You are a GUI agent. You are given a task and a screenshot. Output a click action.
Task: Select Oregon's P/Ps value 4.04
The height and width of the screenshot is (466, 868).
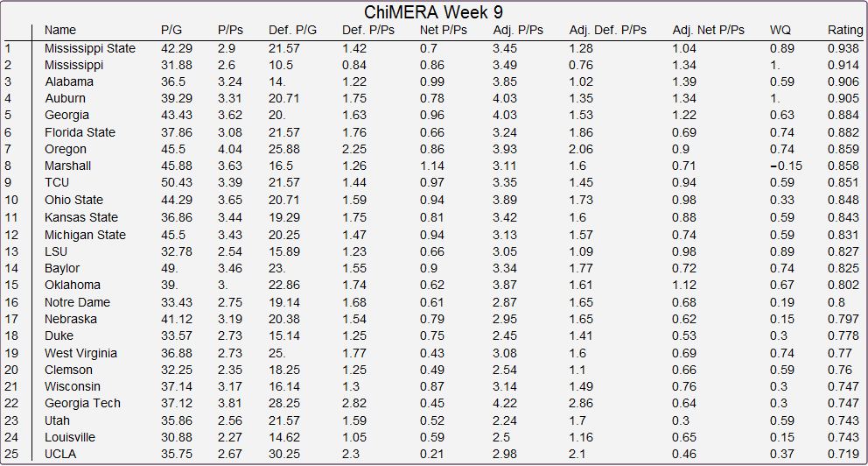230,149
